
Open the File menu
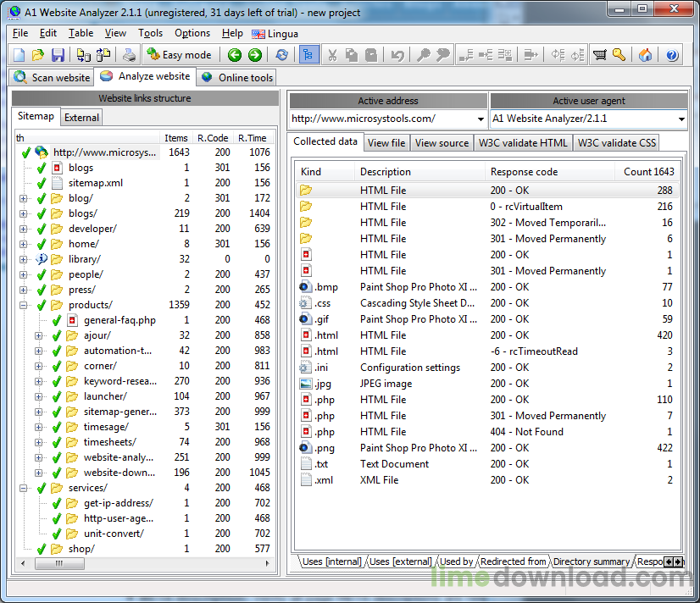20,33
